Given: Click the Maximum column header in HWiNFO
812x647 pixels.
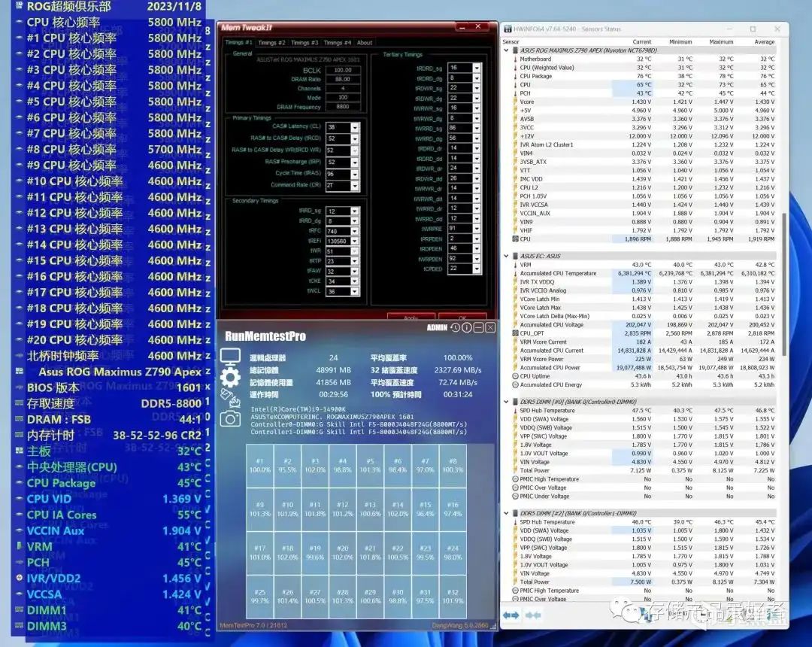Looking at the screenshot, I should (721, 42).
